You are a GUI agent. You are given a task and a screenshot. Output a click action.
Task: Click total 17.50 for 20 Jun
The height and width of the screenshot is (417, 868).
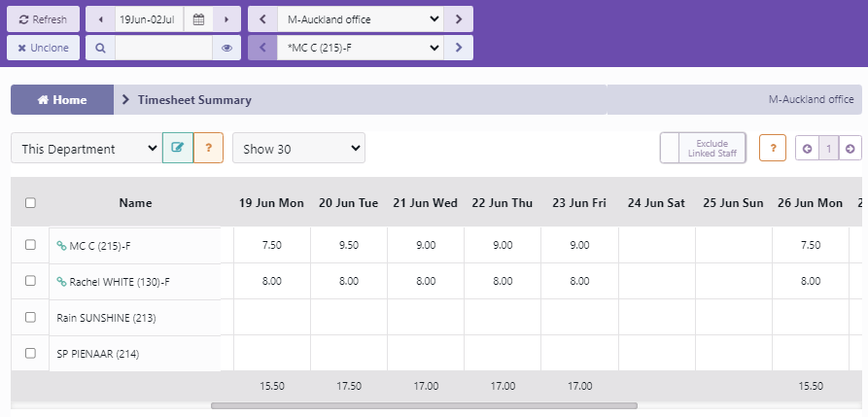pyautogui.click(x=349, y=386)
